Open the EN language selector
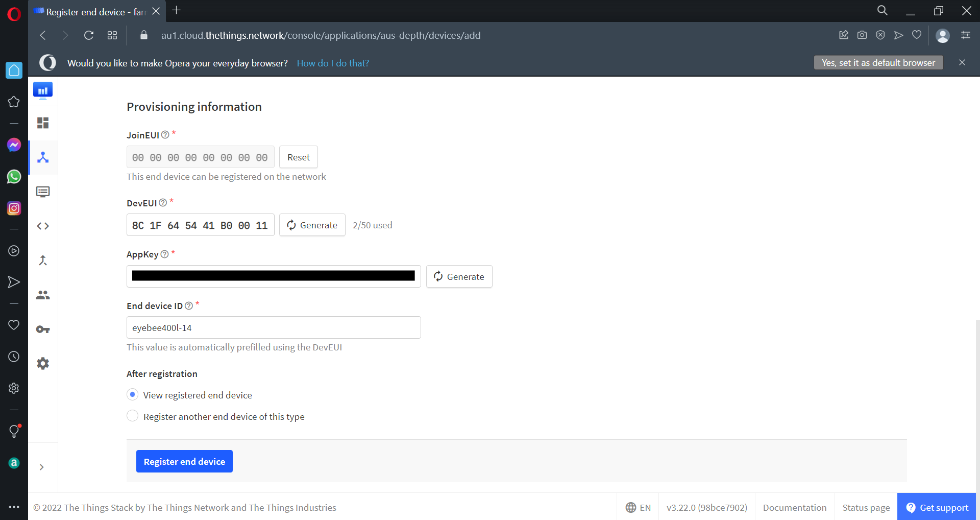 [x=638, y=507]
